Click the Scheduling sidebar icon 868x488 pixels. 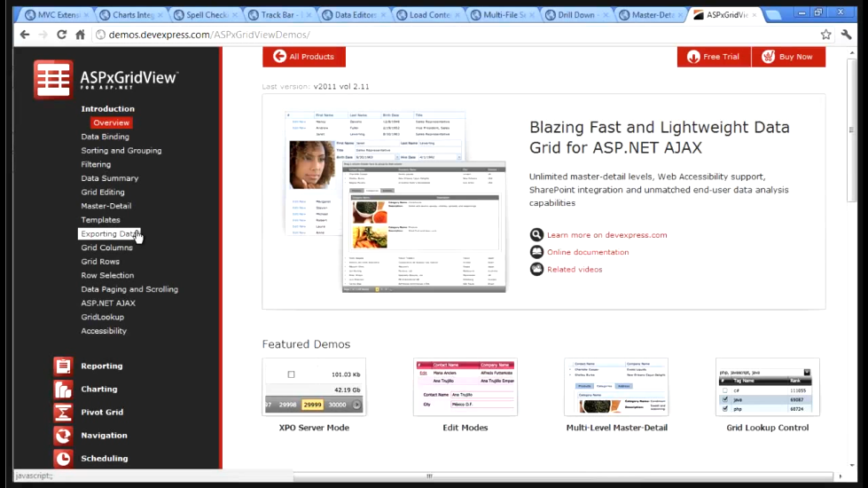pos(63,459)
